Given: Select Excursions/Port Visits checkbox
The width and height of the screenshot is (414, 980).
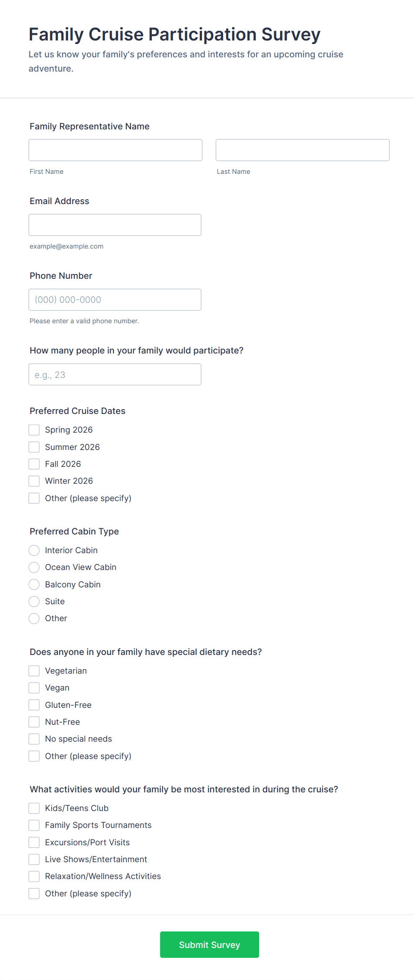Looking at the screenshot, I should pyautogui.click(x=34, y=843).
